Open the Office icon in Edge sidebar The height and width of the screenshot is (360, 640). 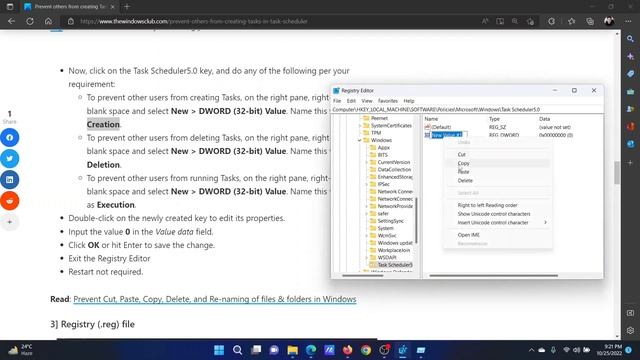coord(631,127)
